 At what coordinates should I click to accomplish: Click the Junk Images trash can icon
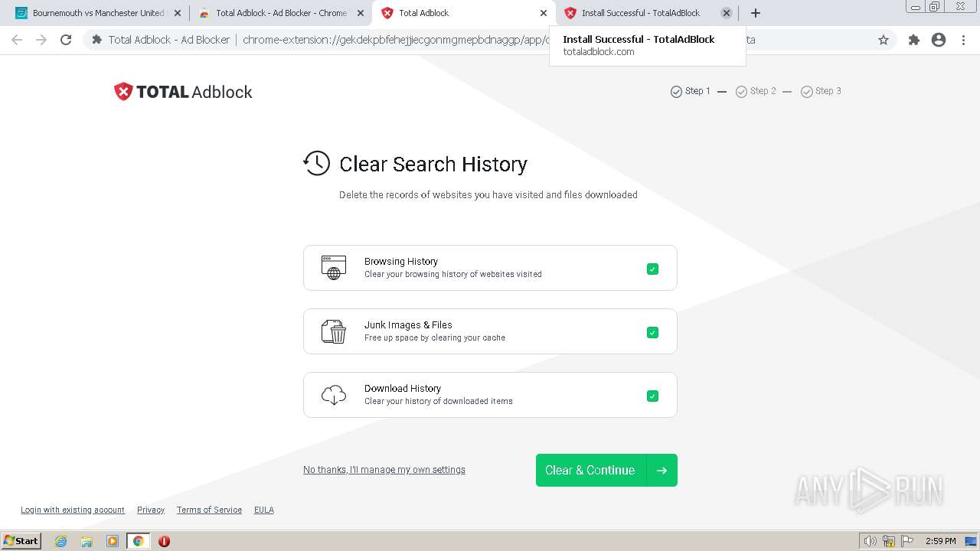point(334,331)
